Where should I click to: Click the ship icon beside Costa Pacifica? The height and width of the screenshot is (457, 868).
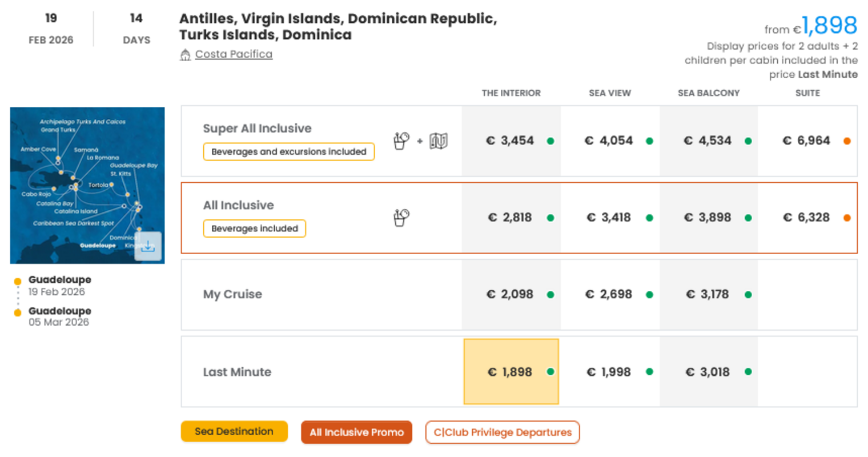[x=185, y=55]
